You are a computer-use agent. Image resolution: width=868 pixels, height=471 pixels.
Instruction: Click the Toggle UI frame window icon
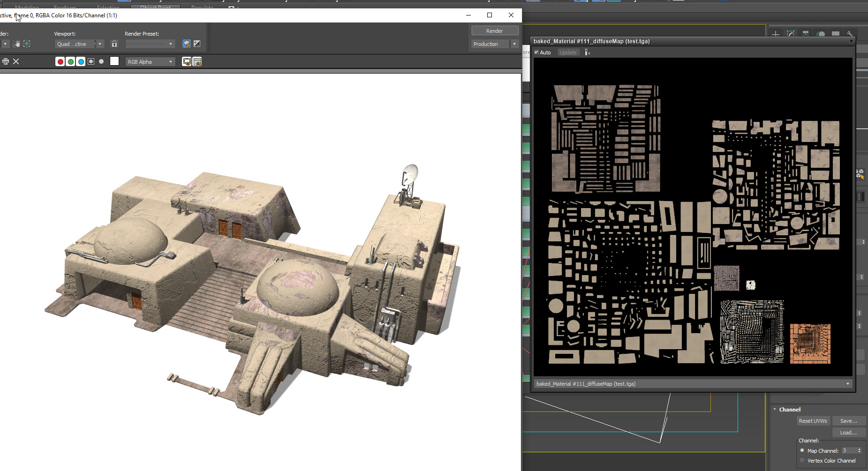[197, 61]
